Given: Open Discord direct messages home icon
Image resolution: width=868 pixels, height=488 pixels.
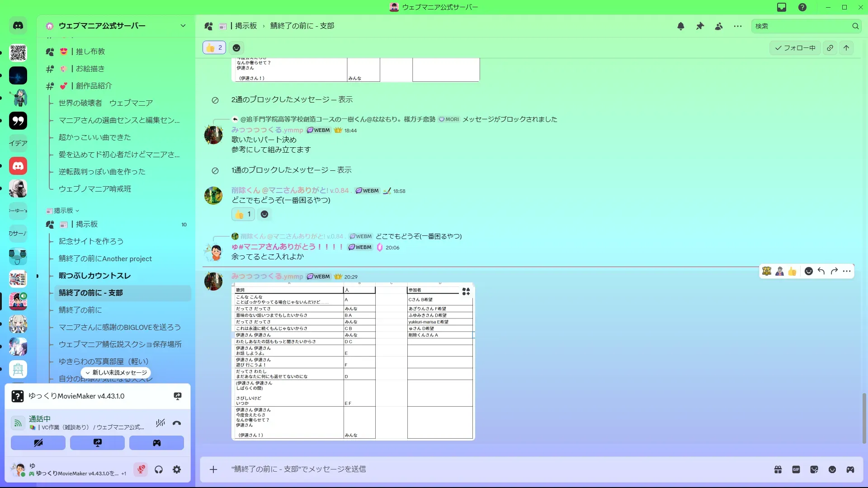Looking at the screenshot, I should click(18, 26).
